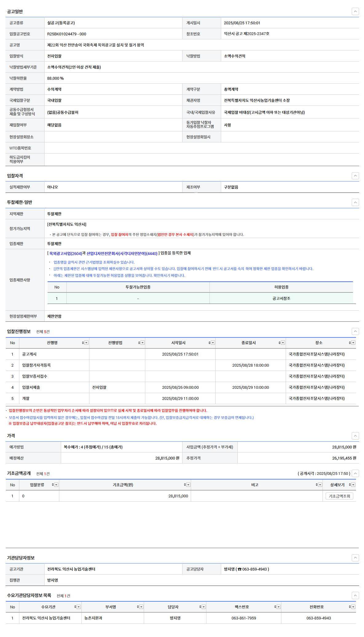Viewport: 364px width, 637px height.
Task: Open the 전화번호 column filter dropdown
Action: [353, 607]
